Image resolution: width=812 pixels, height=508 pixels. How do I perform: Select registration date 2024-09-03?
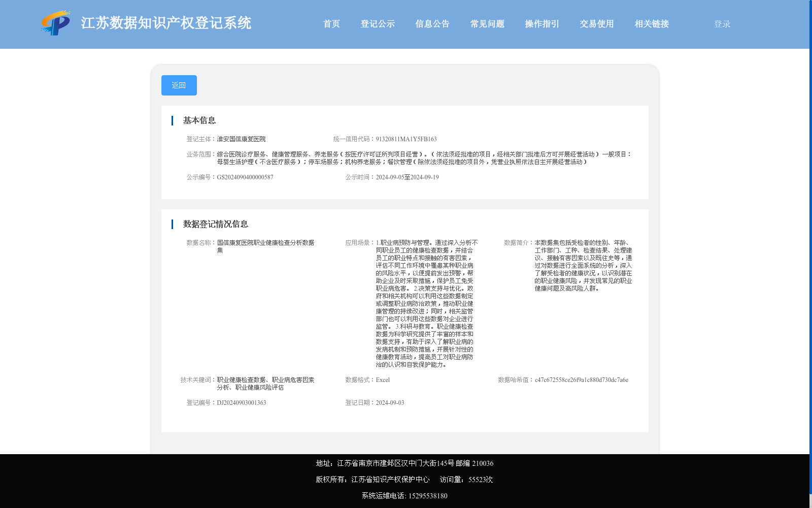pos(390,403)
